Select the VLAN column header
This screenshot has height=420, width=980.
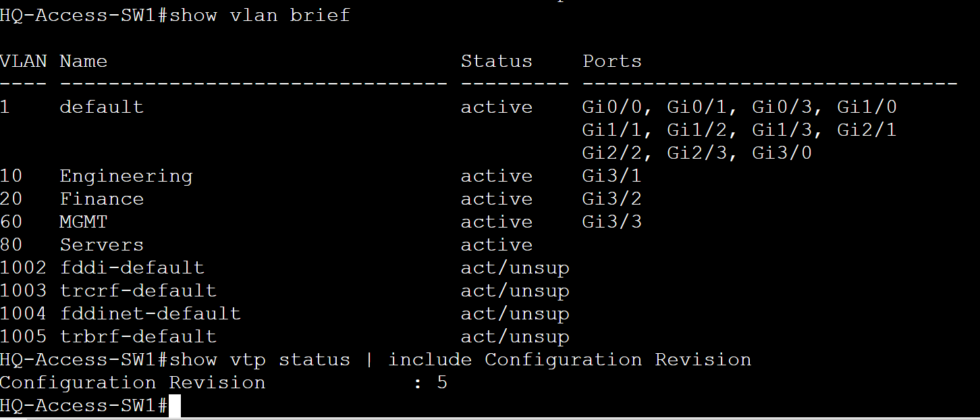pyautogui.click(x=24, y=61)
